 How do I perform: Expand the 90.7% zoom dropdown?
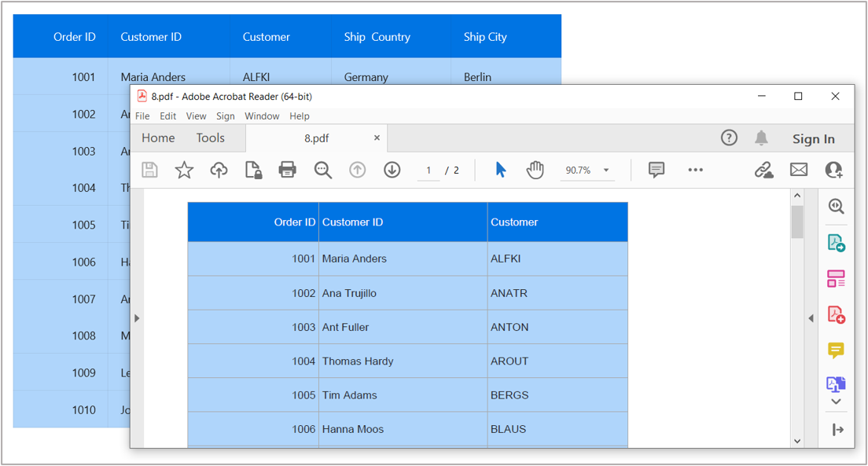(x=606, y=171)
